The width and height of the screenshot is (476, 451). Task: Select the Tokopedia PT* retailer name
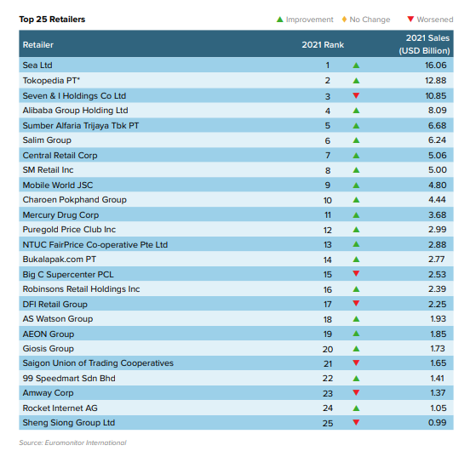point(51,81)
